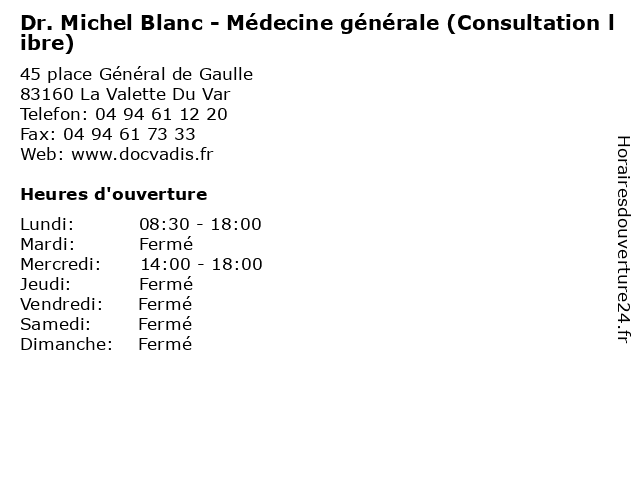The image size is (640, 480).
Task: Select the Lundi row label
Action: (x=47, y=224)
